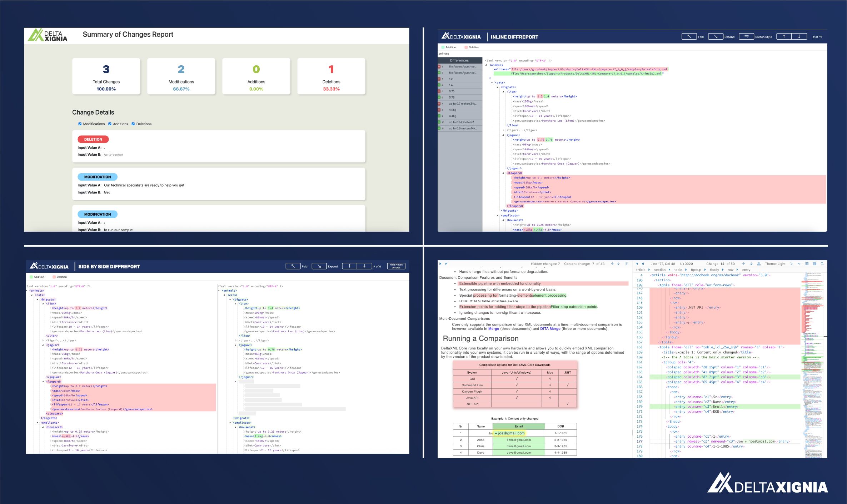The height and width of the screenshot is (504, 847).
Task: Go to next difference in Inline Diffreport
Action: [799, 36]
